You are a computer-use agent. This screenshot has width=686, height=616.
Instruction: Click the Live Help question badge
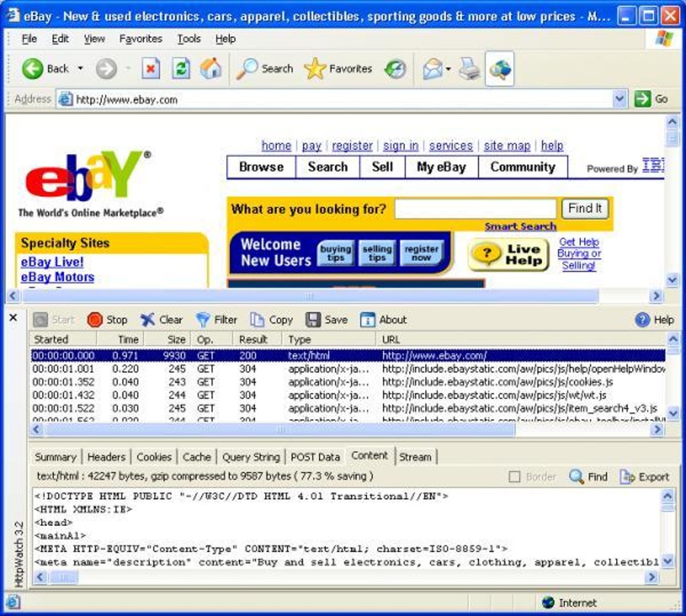pyautogui.click(x=508, y=255)
